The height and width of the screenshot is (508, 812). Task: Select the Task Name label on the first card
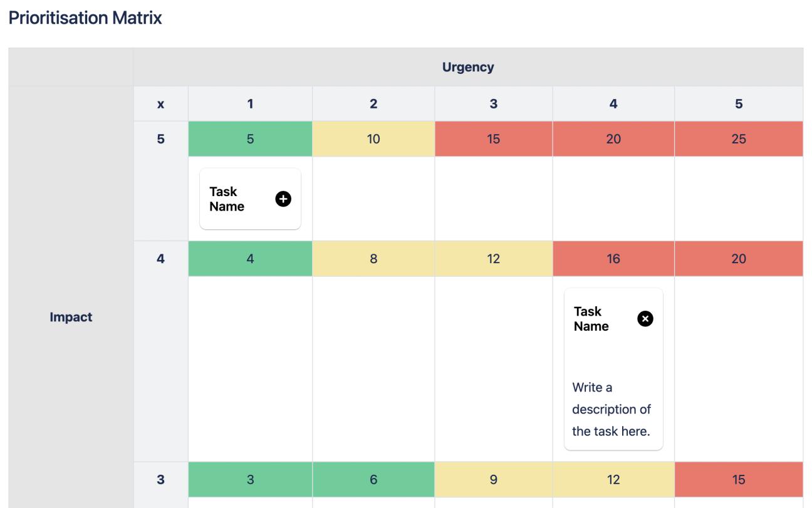pos(226,197)
